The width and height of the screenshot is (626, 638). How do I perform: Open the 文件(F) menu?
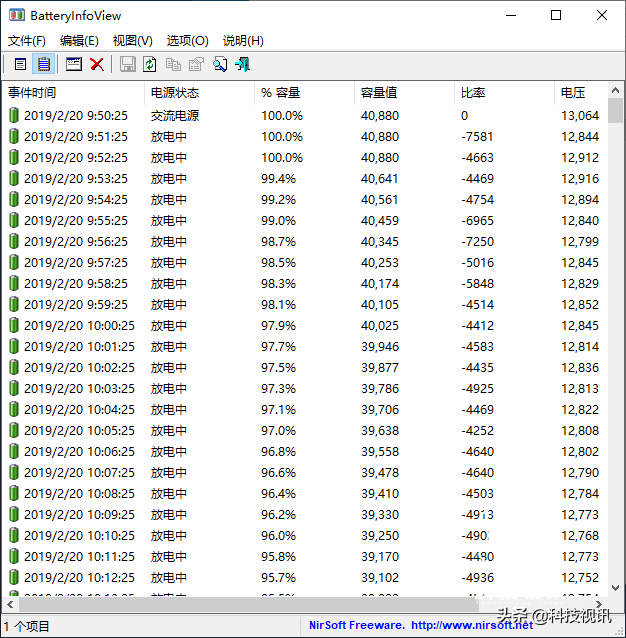27,41
